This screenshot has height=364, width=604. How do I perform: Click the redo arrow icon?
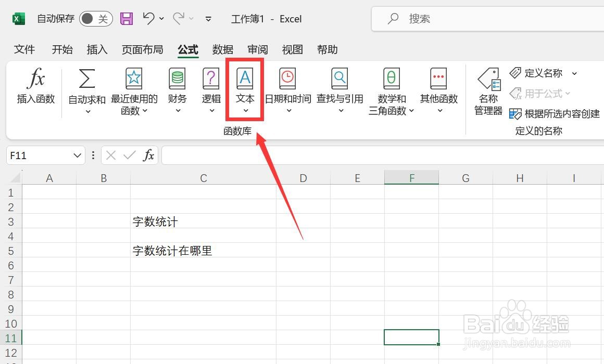[179, 18]
